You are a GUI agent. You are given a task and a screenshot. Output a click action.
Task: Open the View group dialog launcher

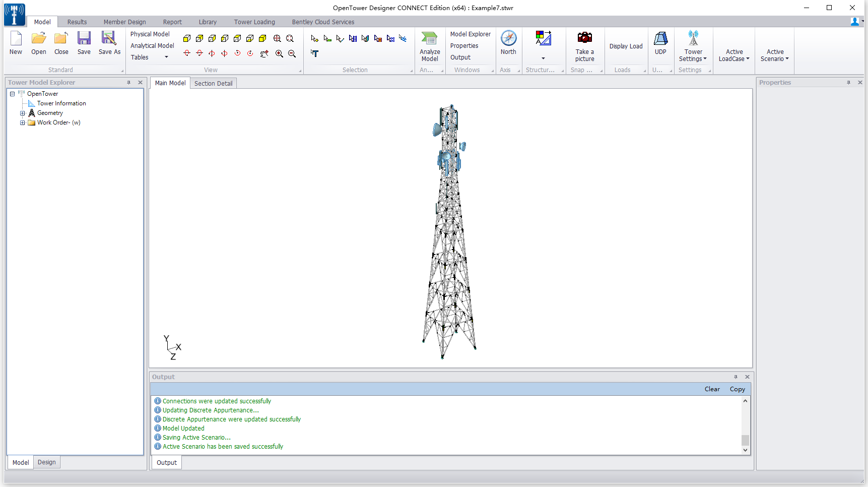[300, 71]
